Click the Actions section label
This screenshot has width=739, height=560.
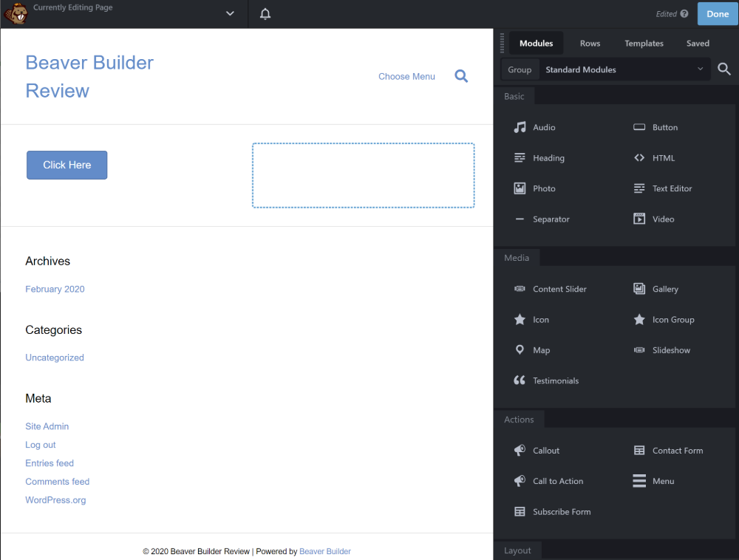point(519,419)
